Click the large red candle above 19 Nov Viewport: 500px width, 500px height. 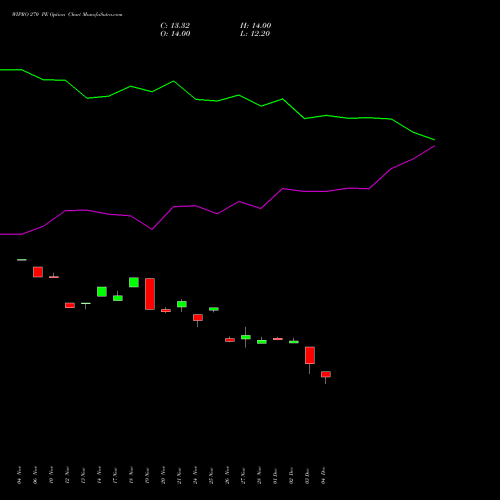[x=150, y=294]
